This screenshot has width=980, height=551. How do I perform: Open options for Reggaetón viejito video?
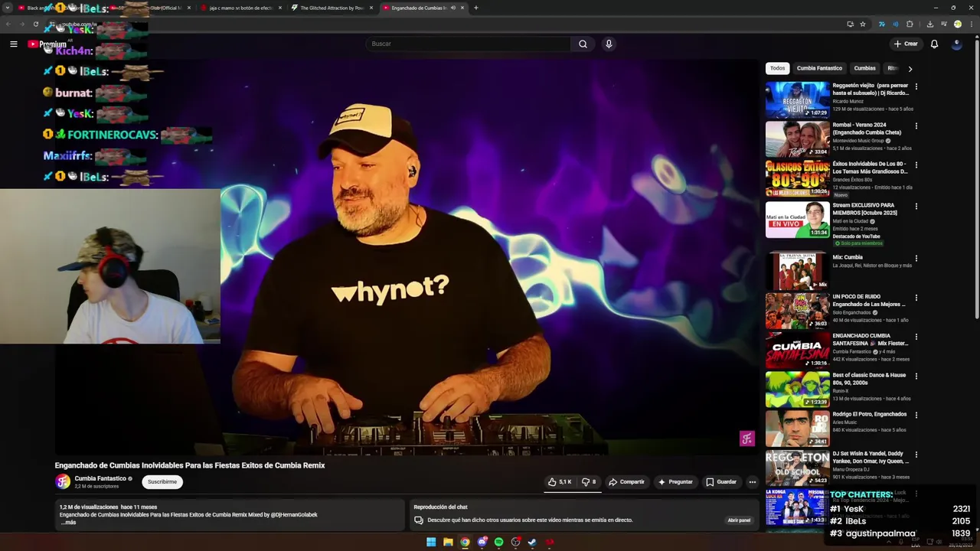[916, 86]
